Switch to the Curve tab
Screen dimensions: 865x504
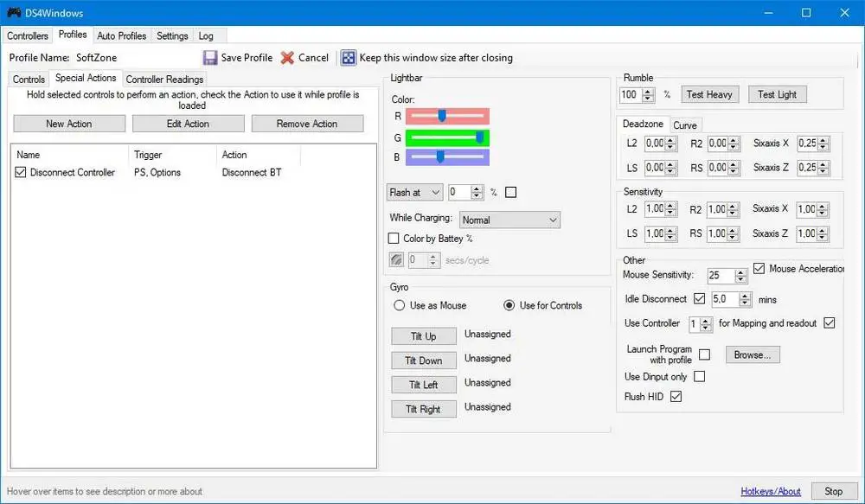[684, 125]
